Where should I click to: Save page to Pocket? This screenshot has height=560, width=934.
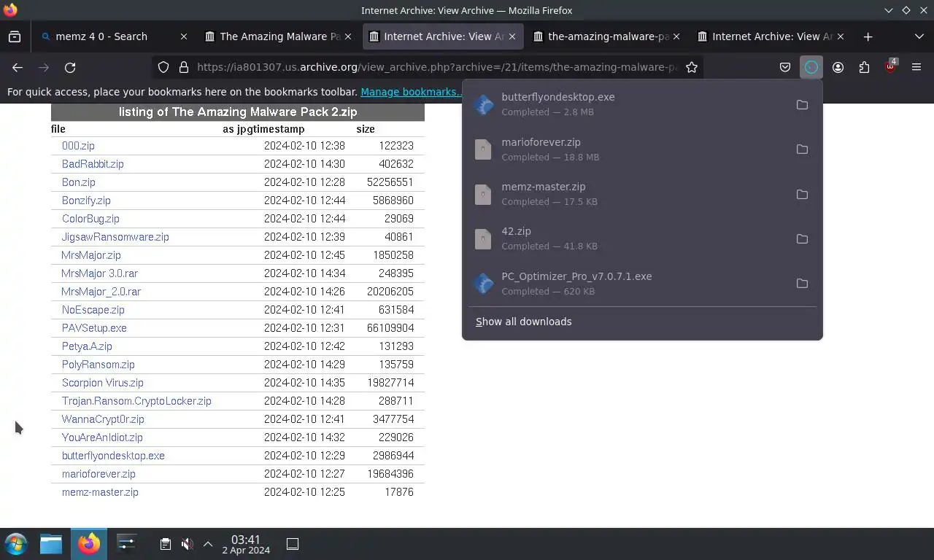(x=785, y=67)
